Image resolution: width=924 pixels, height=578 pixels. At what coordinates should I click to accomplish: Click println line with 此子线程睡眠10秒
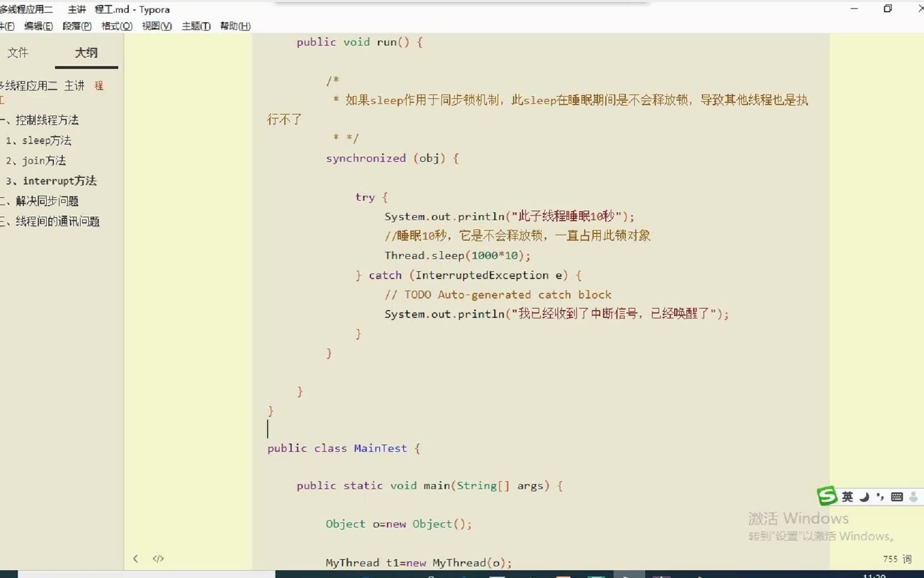tap(509, 217)
